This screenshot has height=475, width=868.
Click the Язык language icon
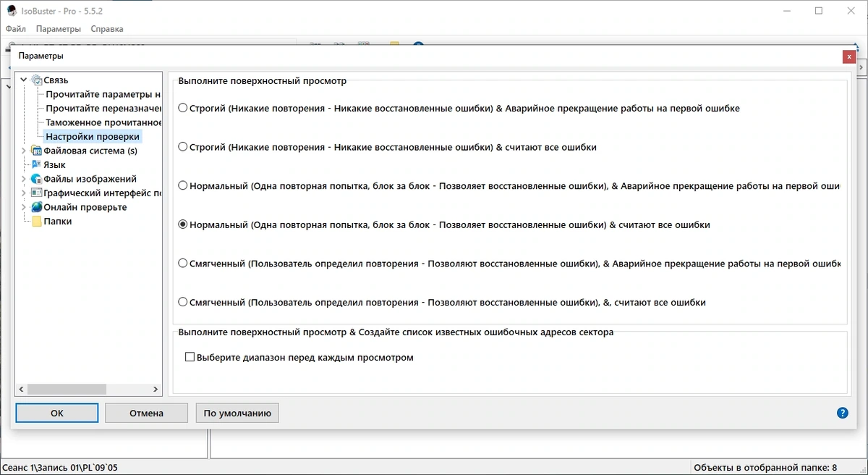click(x=37, y=165)
